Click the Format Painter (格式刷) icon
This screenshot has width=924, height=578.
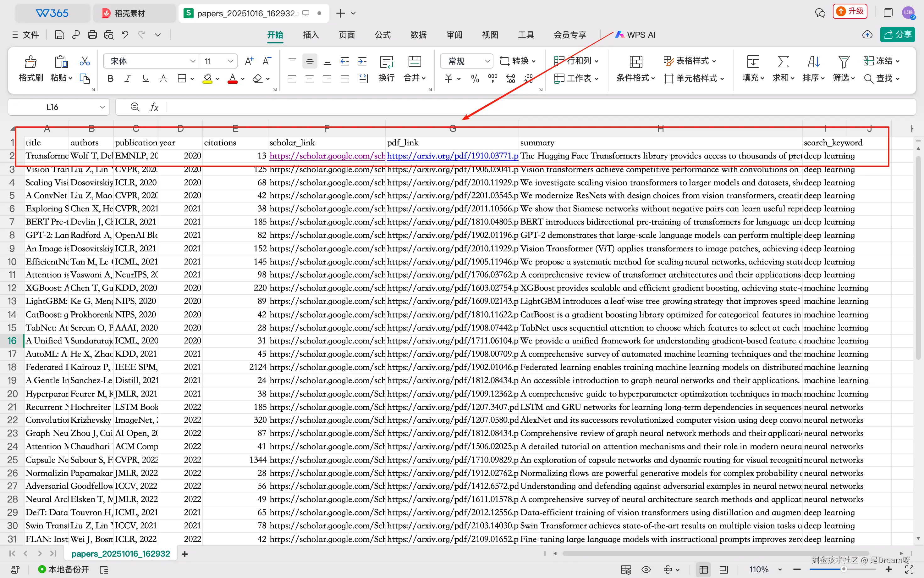(x=30, y=62)
